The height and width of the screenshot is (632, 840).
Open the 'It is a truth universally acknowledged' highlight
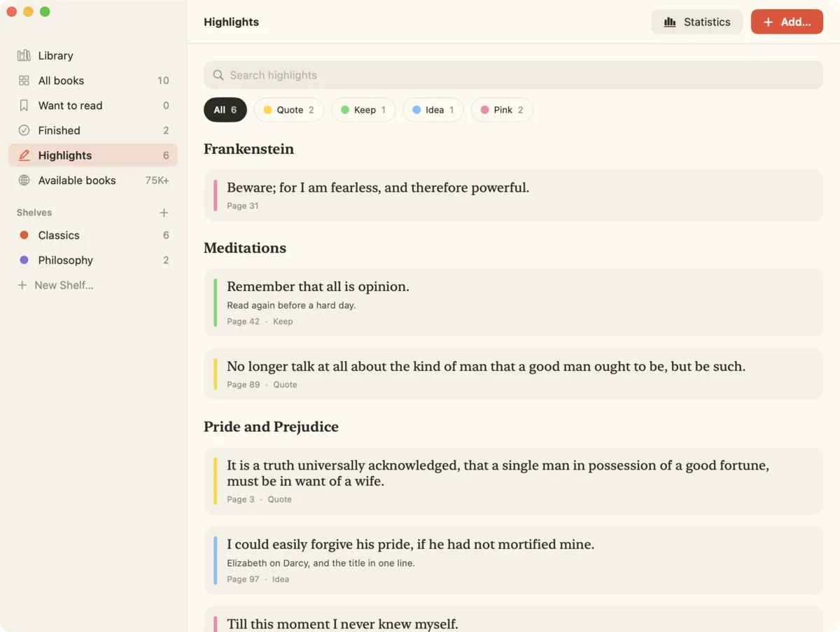tap(513, 481)
